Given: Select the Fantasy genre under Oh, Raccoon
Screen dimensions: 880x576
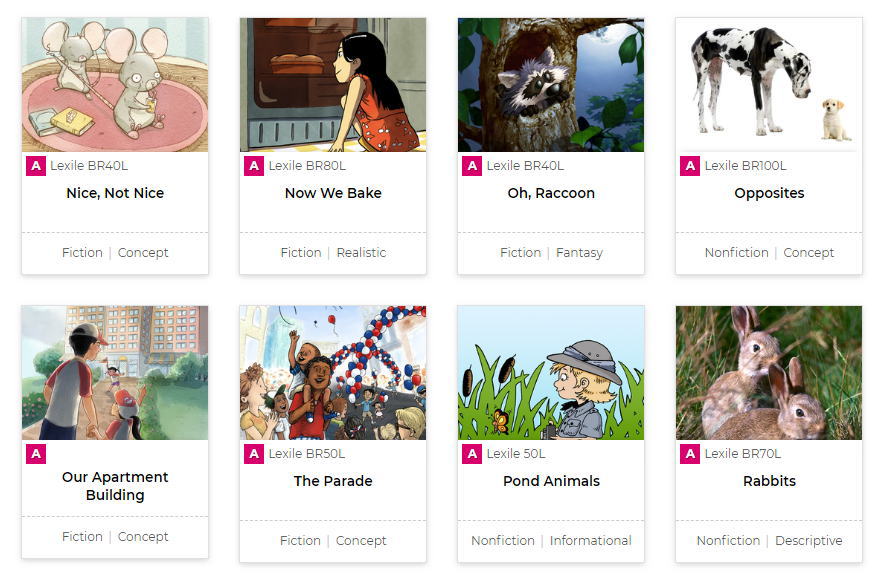Looking at the screenshot, I should (579, 253).
